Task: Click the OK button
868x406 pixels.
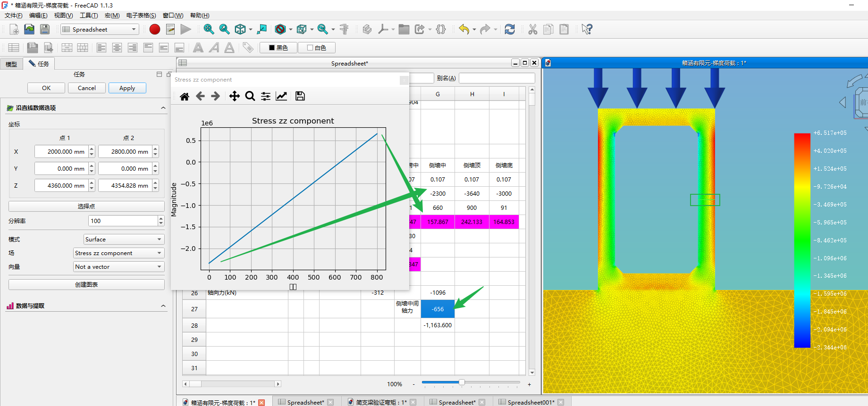Action: pyautogui.click(x=46, y=88)
